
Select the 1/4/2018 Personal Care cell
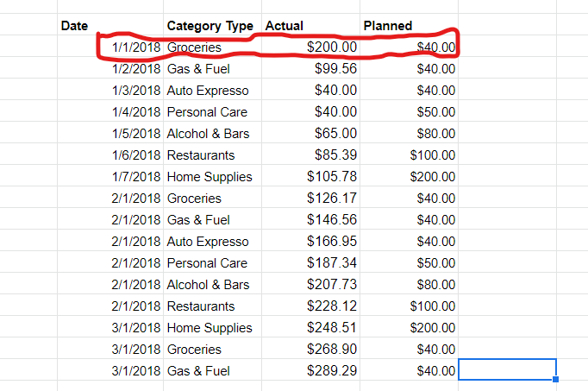tap(212, 111)
